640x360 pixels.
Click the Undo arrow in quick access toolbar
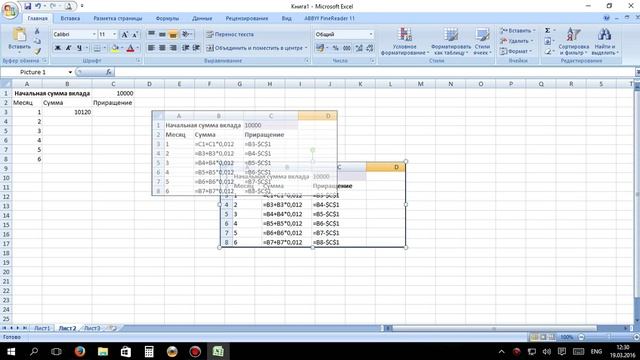click(38, 6)
